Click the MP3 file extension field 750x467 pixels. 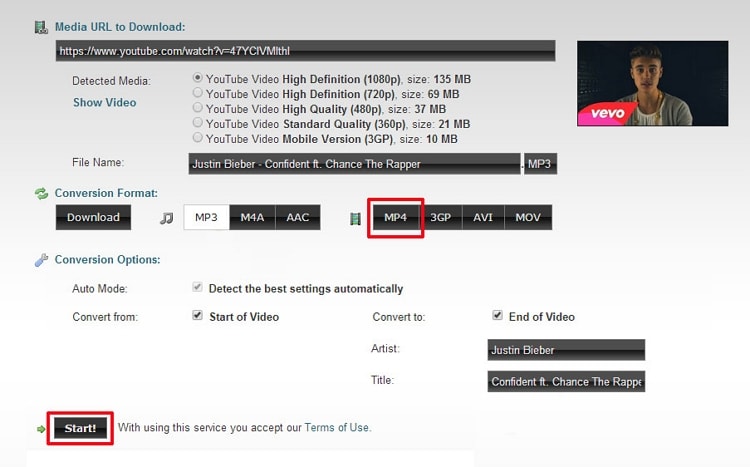540,164
